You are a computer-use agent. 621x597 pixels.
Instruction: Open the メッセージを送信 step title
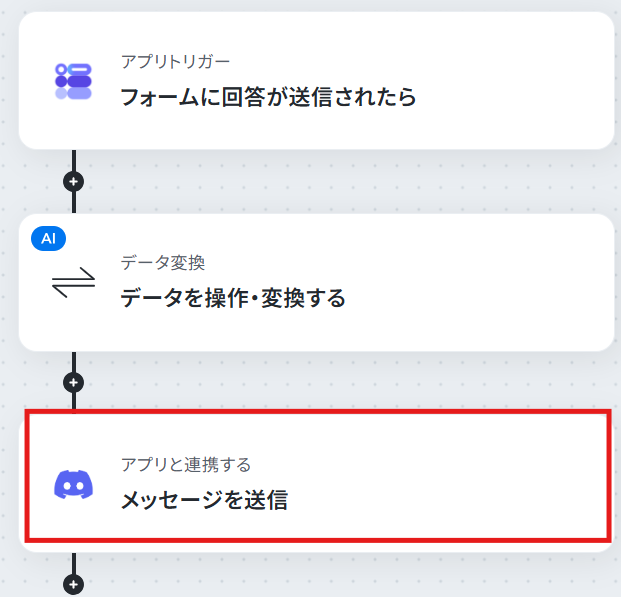tap(204, 500)
